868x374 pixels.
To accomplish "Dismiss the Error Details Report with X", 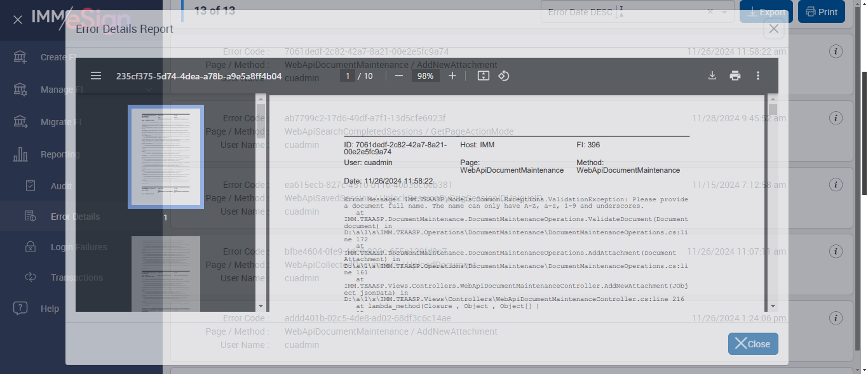I will point(773,29).
